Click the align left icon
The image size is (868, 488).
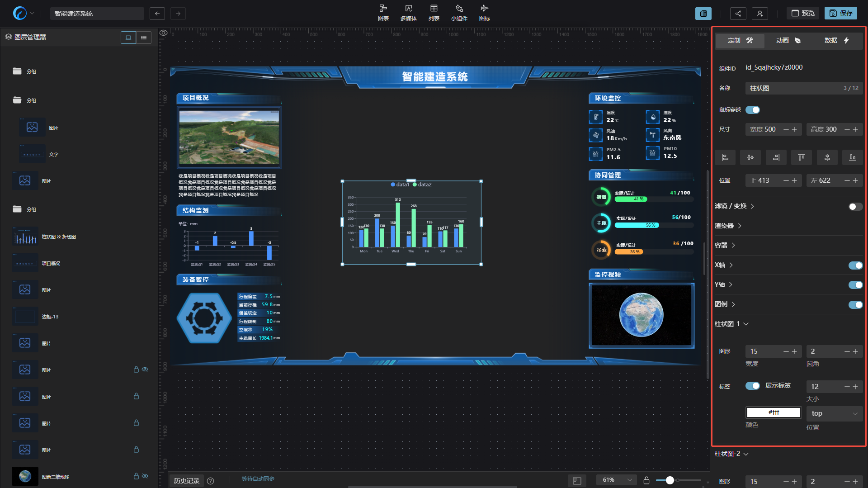coord(725,157)
